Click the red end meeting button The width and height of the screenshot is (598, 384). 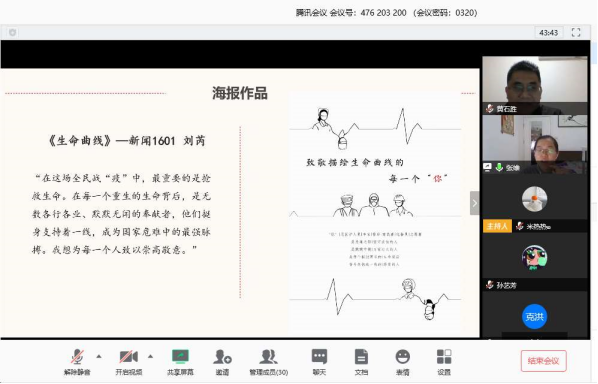[543, 361]
